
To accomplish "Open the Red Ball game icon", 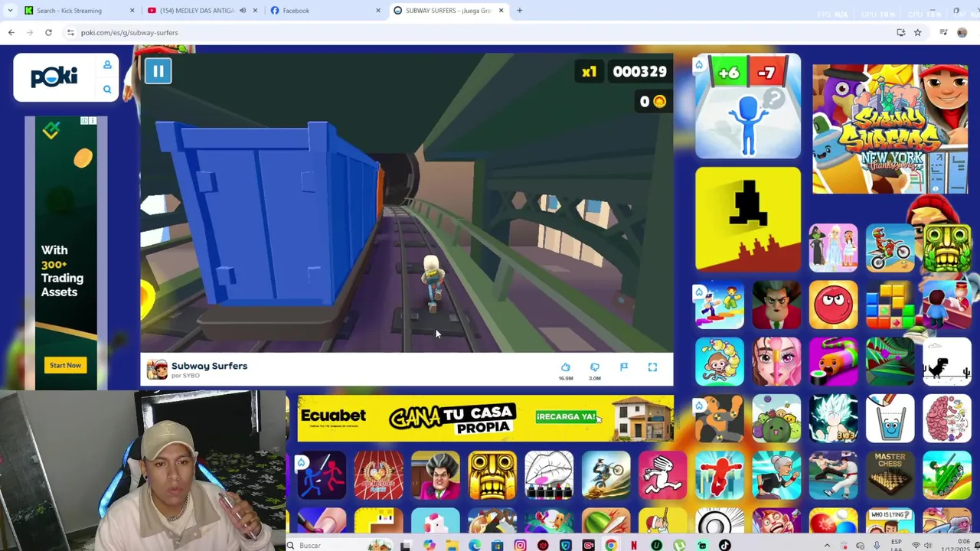I will 833,305.
